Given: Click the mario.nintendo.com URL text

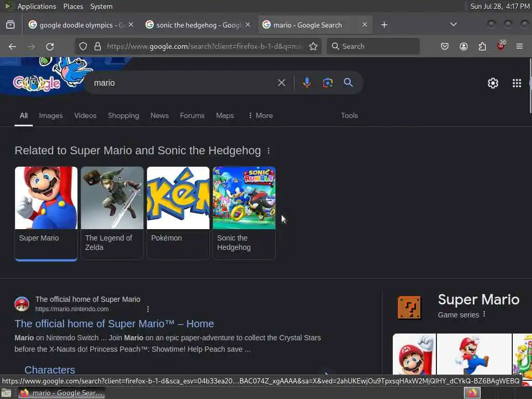Looking at the screenshot, I should point(72,309).
